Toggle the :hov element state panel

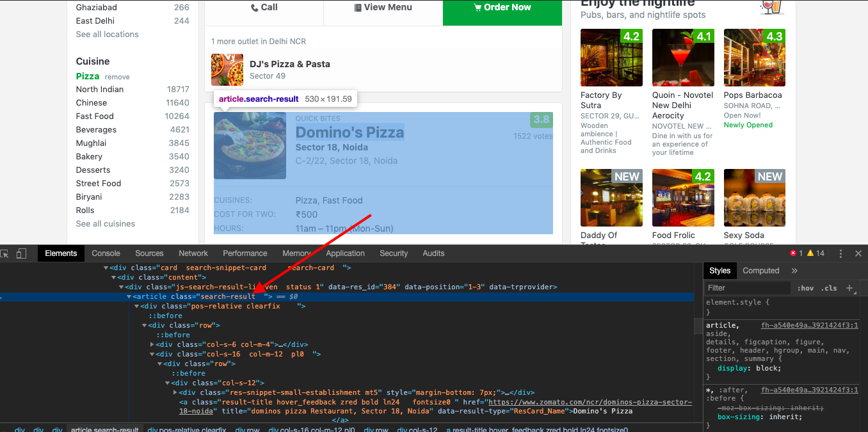tap(805, 288)
